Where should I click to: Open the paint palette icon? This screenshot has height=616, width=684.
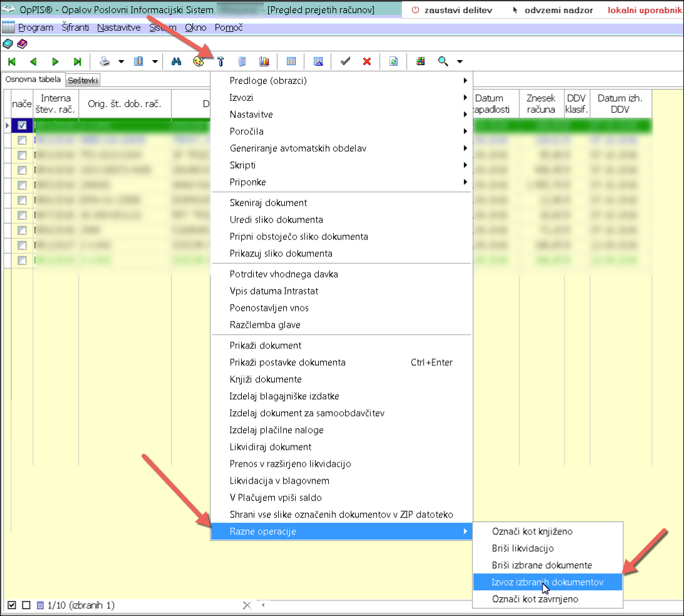click(199, 61)
